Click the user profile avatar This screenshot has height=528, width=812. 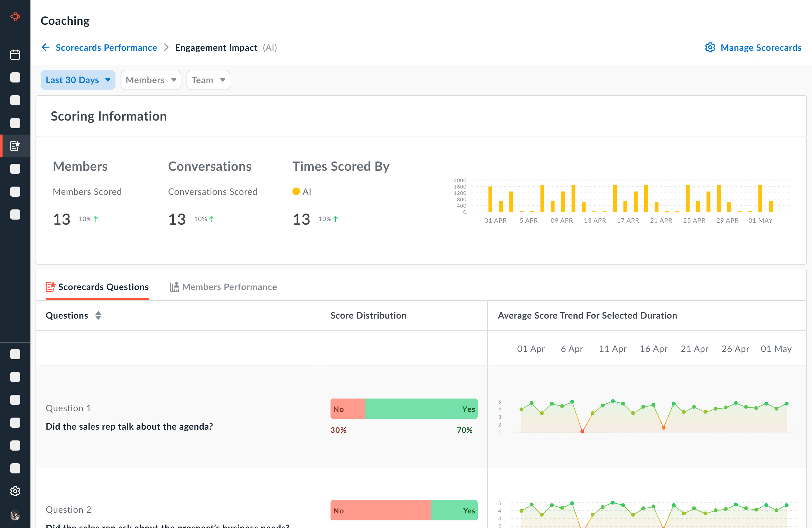pyautogui.click(x=15, y=515)
